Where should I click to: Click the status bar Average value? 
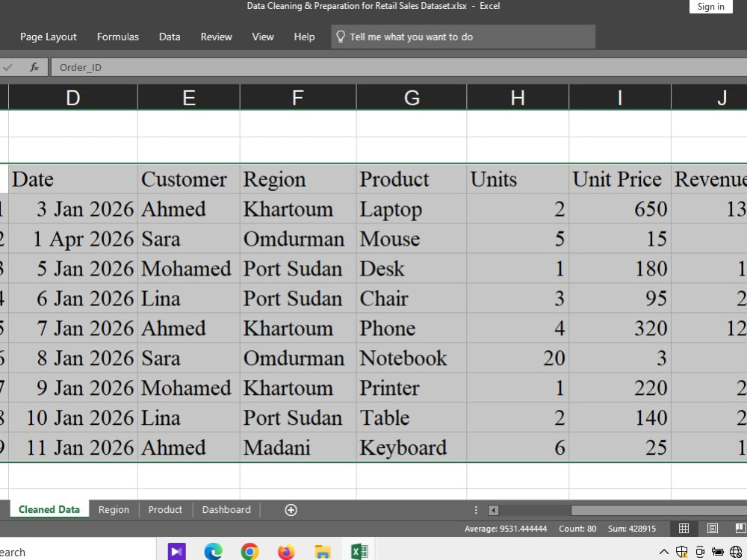pos(506,529)
